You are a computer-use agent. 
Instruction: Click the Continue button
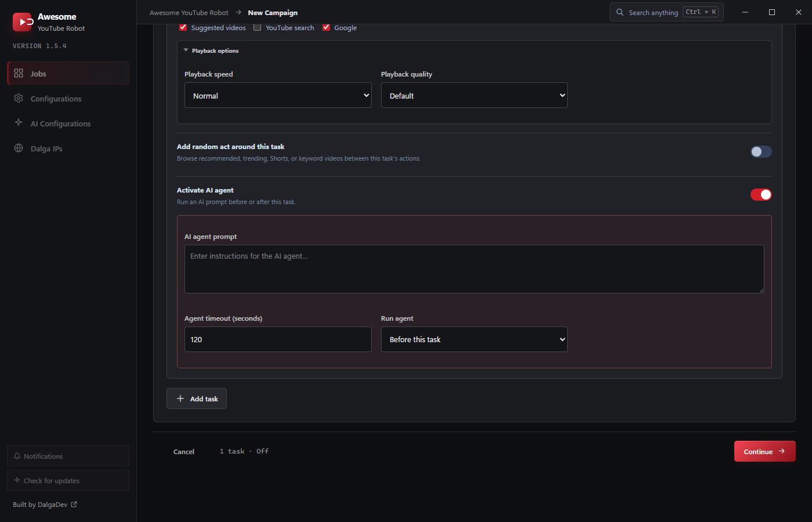(764, 451)
